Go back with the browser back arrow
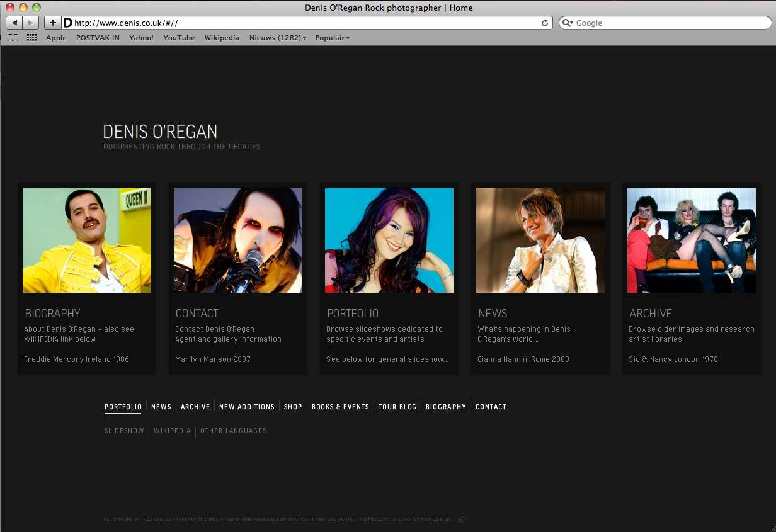The height and width of the screenshot is (532, 776). point(14,23)
